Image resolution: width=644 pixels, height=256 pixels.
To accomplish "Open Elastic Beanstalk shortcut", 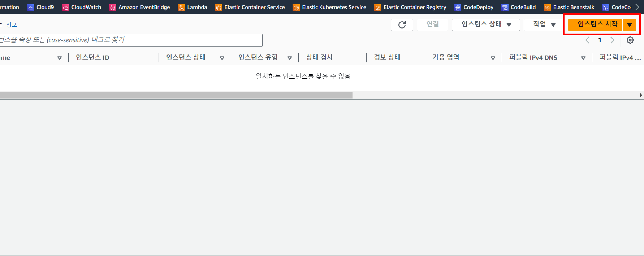I will 569,7.
